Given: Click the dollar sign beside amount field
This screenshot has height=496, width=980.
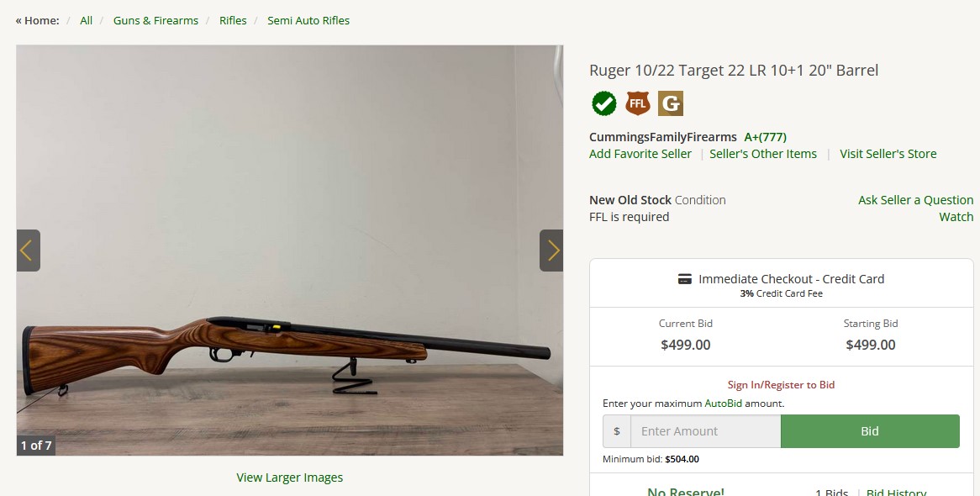Looking at the screenshot, I should tap(617, 431).
